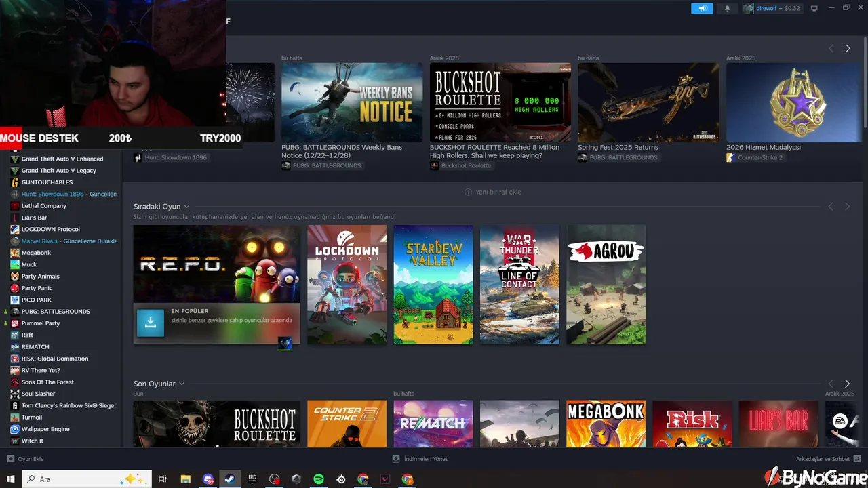Select Party Panic in library list

37,288
